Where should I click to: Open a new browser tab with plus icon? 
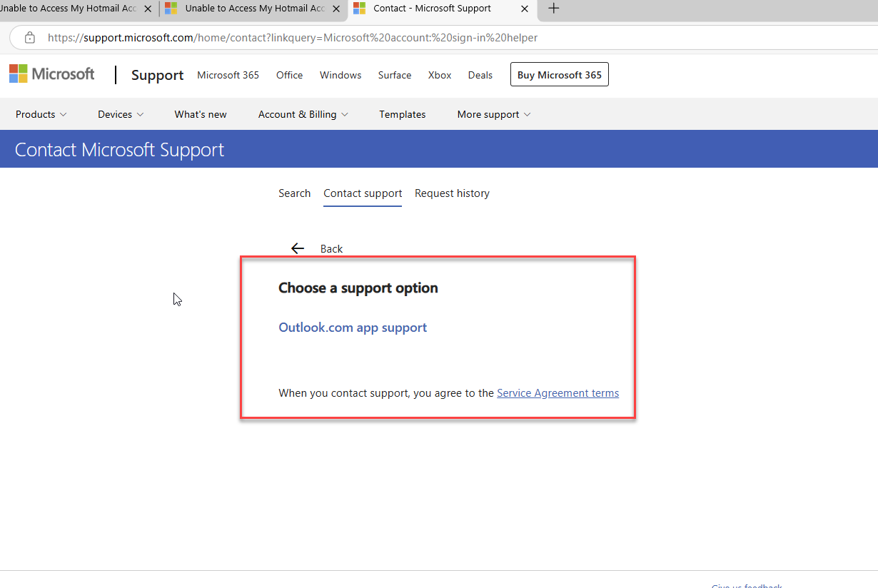(554, 9)
